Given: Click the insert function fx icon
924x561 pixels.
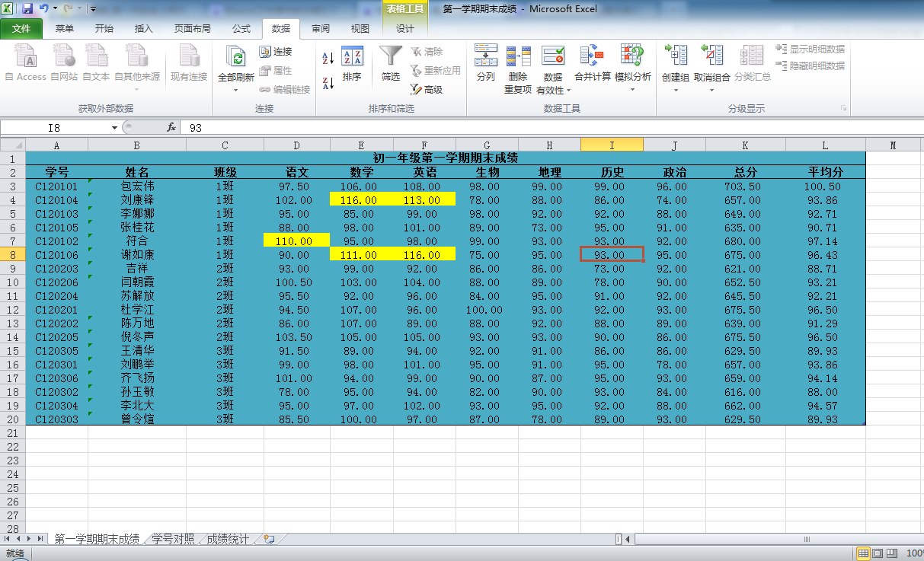Looking at the screenshot, I should [171, 127].
